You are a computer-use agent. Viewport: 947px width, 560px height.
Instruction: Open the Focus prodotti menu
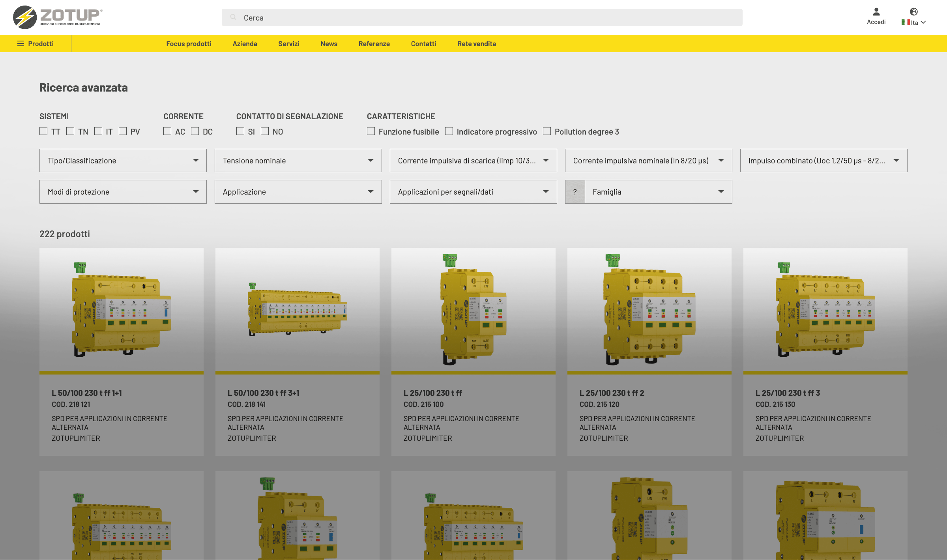pos(189,44)
